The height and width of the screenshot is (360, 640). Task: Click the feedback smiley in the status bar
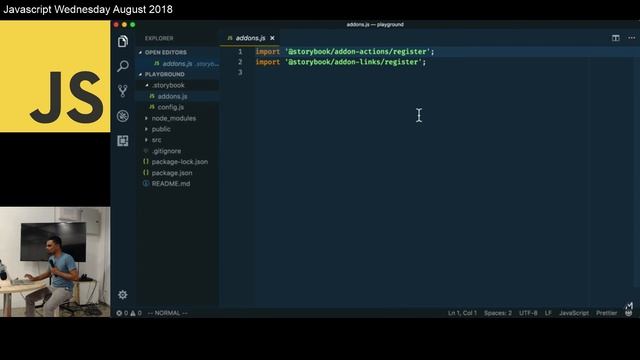click(629, 313)
